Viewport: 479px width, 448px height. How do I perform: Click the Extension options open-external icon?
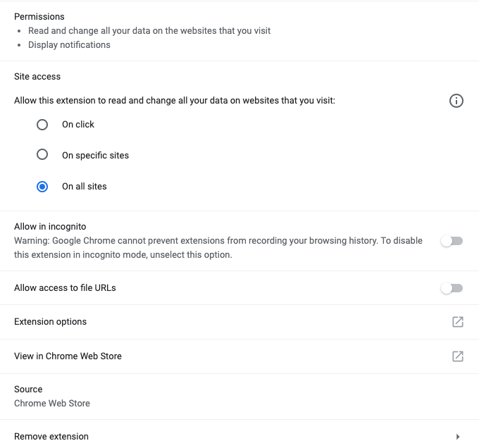457,322
